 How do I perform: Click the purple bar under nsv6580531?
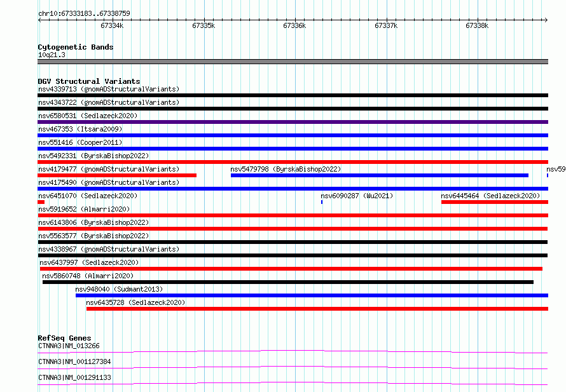(x=293, y=122)
